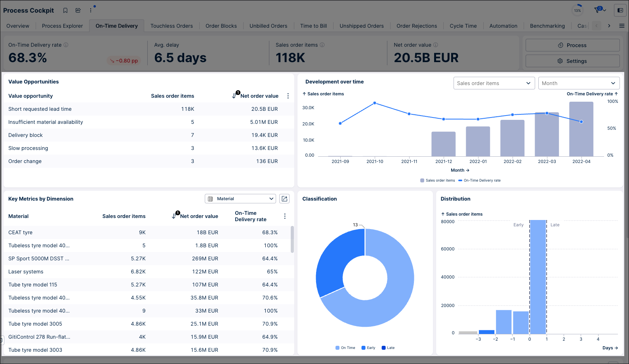Open the hamburger tab list menu

[x=622, y=26]
